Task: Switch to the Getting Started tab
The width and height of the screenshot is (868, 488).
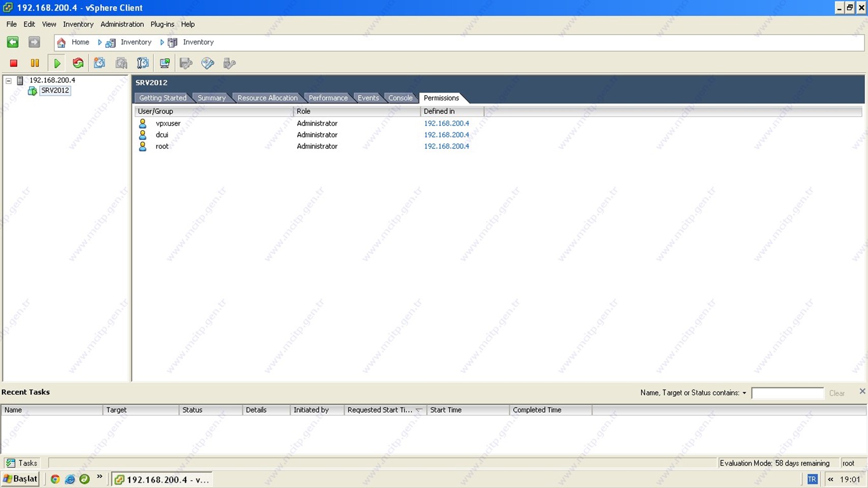Action: (x=163, y=98)
